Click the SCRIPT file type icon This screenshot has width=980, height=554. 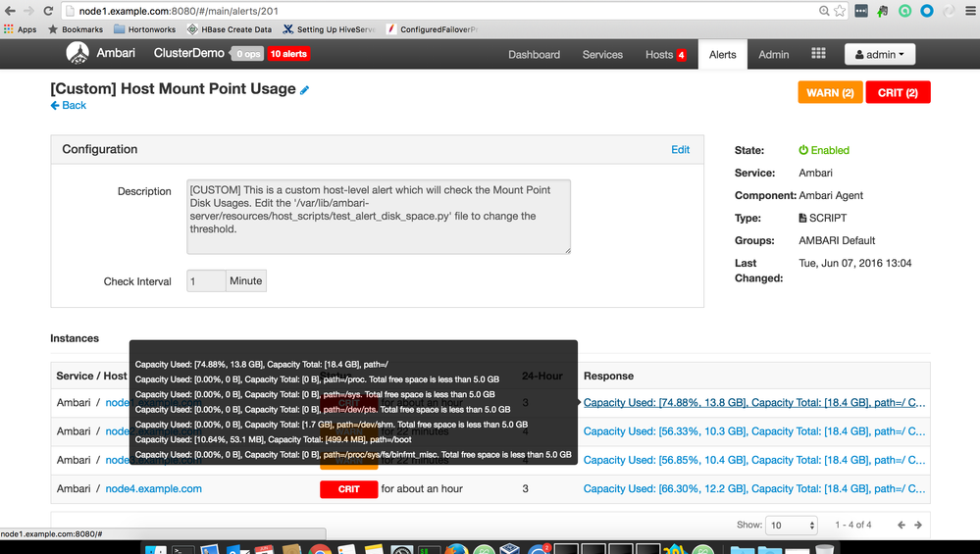point(802,218)
